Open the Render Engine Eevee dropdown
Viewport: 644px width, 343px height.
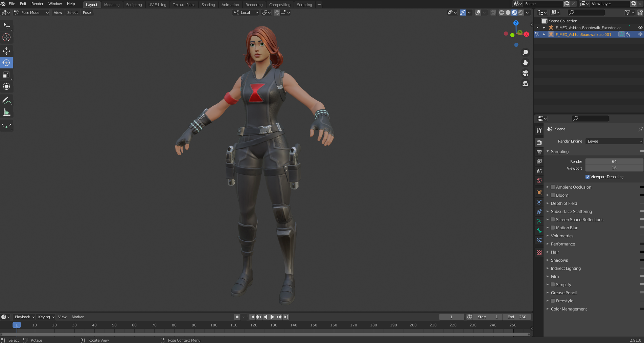614,141
